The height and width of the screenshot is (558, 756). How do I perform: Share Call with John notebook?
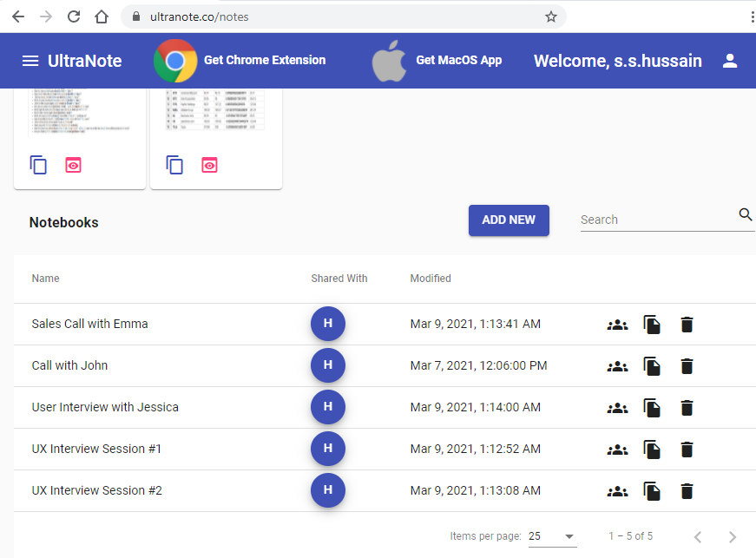pyautogui.click(x=617, y=367)
